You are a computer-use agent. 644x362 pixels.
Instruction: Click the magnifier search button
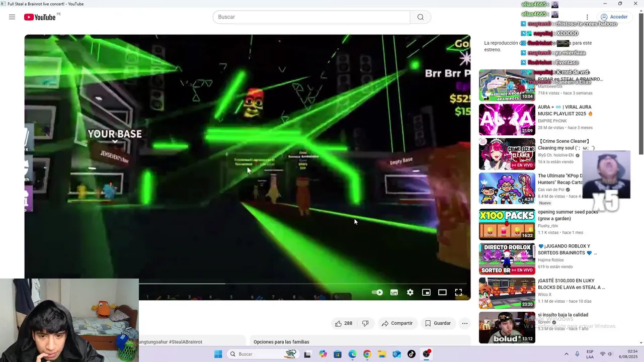[x=421, y=17]
